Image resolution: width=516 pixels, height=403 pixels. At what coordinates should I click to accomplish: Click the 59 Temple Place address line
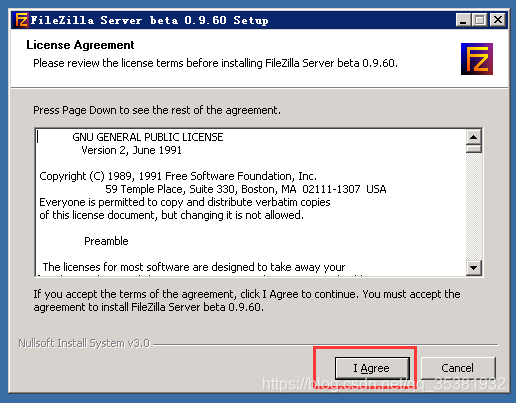coord(246,189)
